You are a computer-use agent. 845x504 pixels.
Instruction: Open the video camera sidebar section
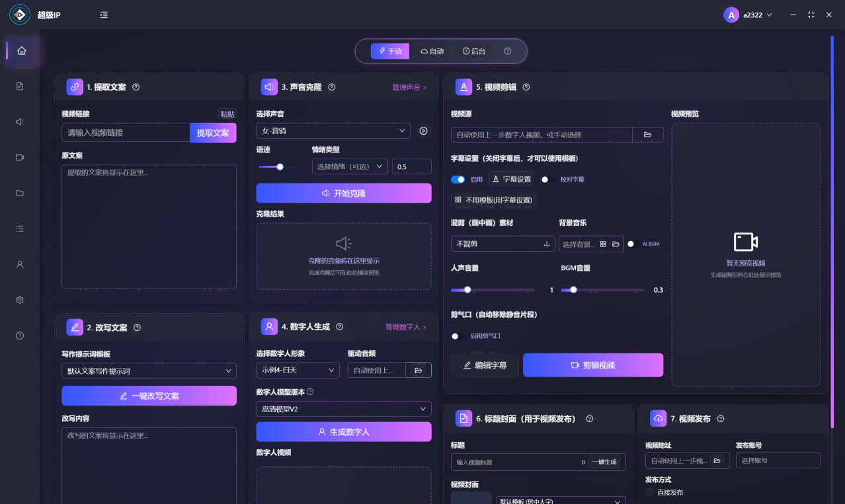20,157
